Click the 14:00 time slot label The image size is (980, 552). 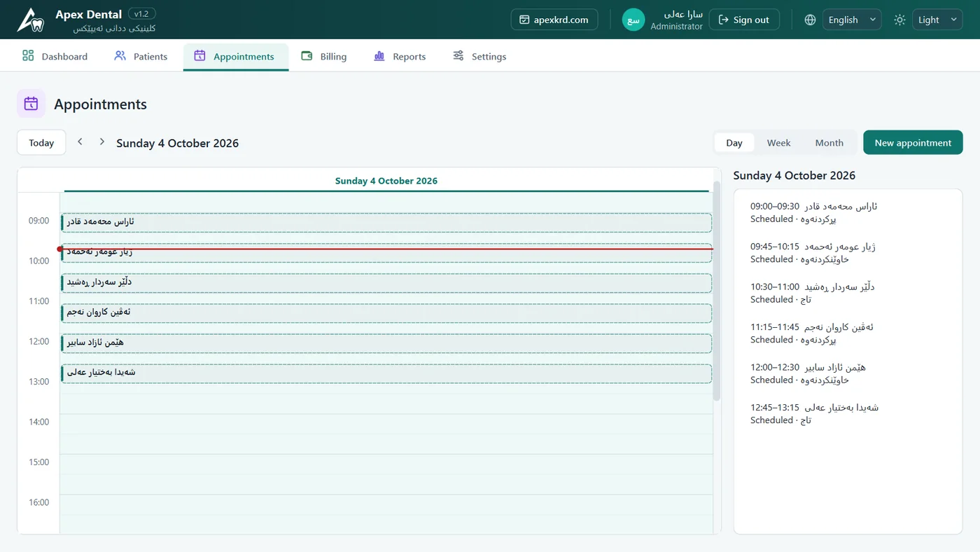[x=39, y=422]
